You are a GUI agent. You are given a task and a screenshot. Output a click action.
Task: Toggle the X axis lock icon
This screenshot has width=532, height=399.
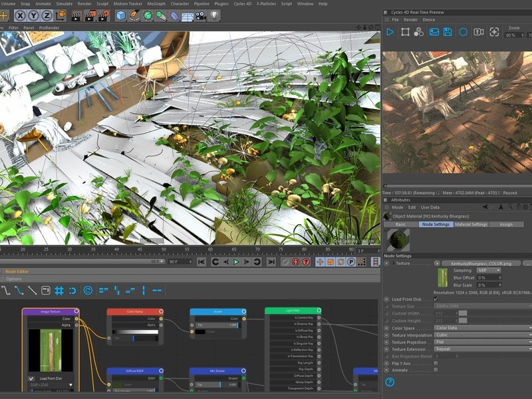click(x=21, y=15)
